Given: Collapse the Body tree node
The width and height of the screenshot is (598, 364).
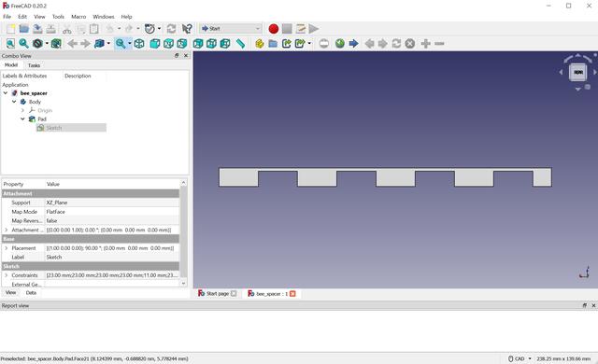Looking at the screenshot, I should click(x=14, y=102).
